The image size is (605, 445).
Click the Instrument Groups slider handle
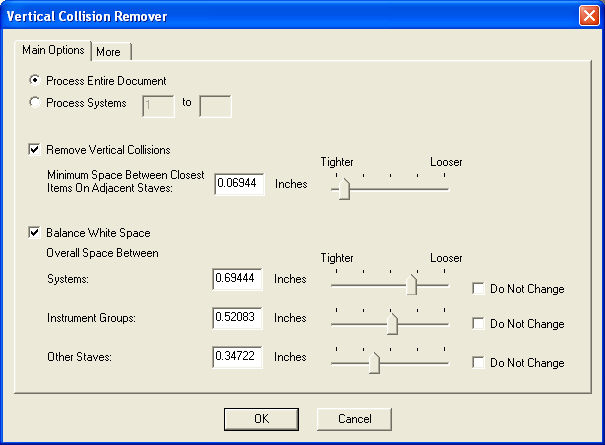[x=393, y=323]
